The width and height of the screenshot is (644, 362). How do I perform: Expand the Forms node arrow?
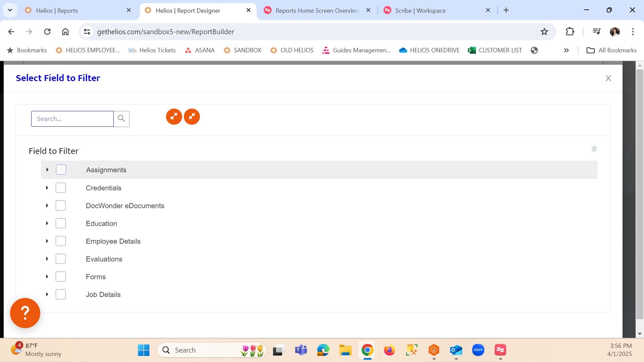click(47, 277)
